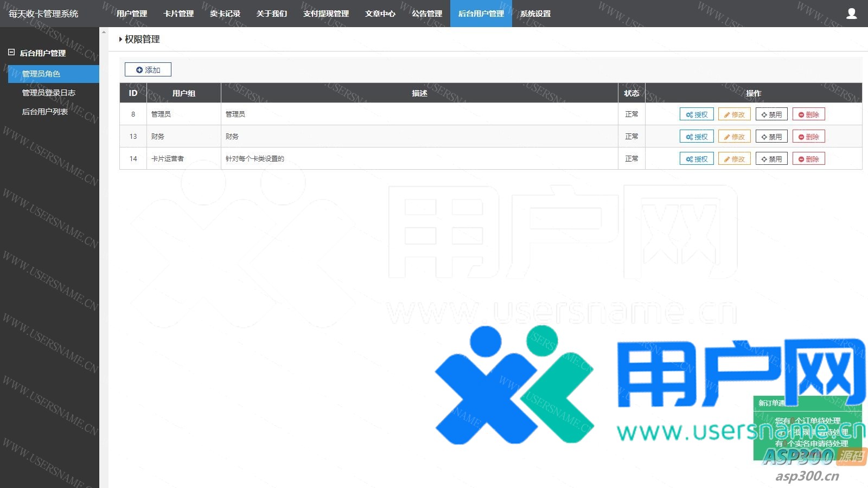This screenshot has height=488, width=868.
Task: Switch to the 卡片管理 top menu
Action: 178,14
